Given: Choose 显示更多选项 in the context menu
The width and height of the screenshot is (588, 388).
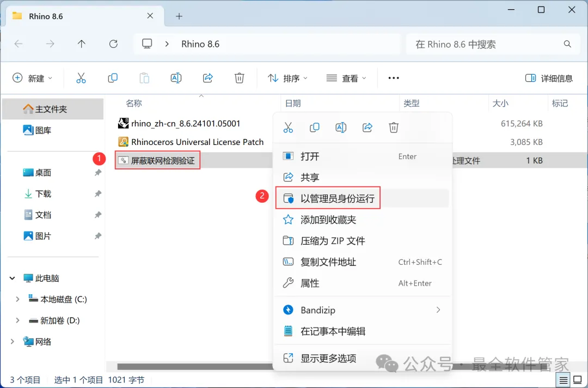Looking at the screenshot, I should point(362,359).
